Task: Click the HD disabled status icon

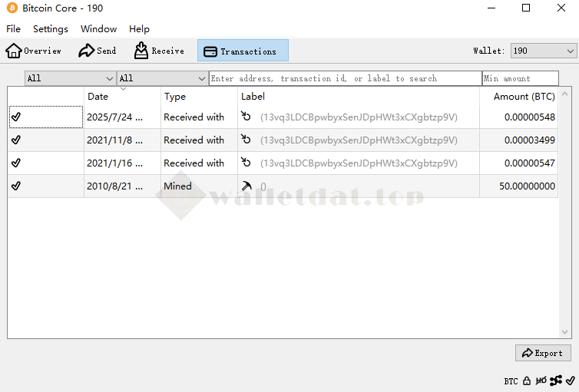Action: coord(541,380)
